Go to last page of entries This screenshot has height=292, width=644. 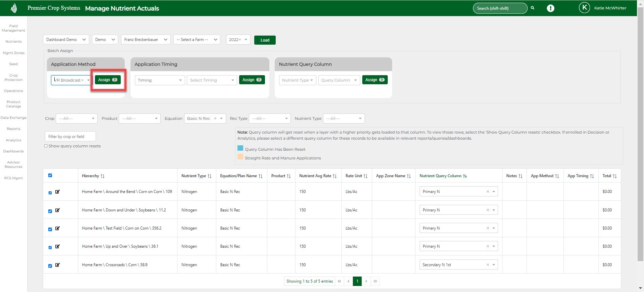click(375, 281)
